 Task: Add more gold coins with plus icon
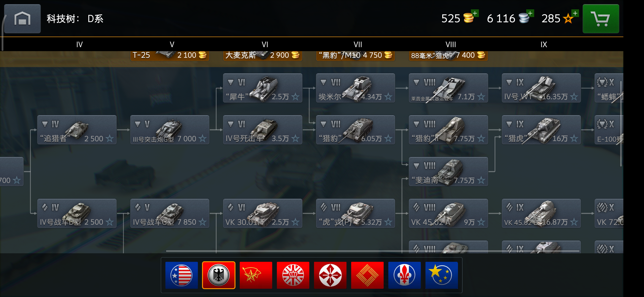click(475, 13)
